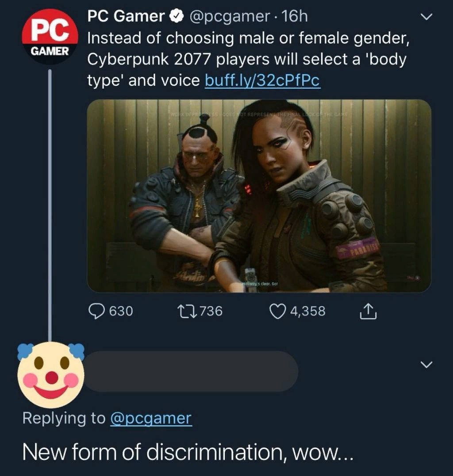This screenshot has width=453, height=476.
Task: Expand the reply tweet options chevron
Action: (x=426, y=364)
